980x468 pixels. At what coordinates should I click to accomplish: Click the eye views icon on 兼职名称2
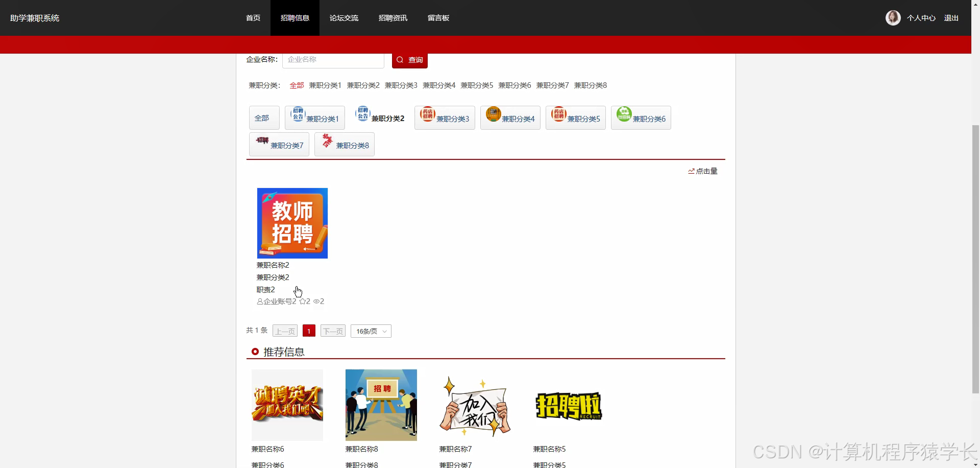point(316,301)
